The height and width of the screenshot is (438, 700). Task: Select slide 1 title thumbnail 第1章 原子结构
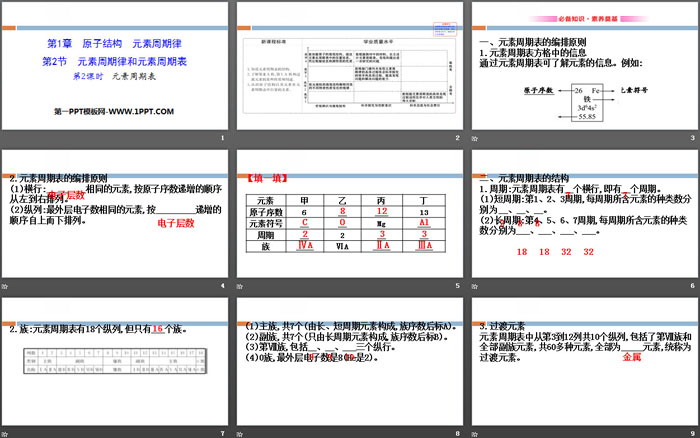(115, 66)
